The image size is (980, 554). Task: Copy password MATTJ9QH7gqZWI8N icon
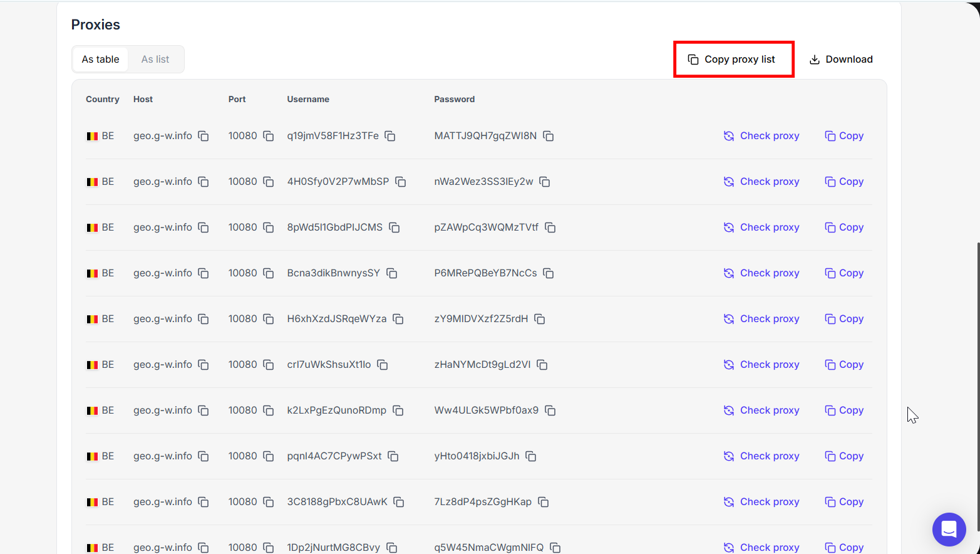549,136
